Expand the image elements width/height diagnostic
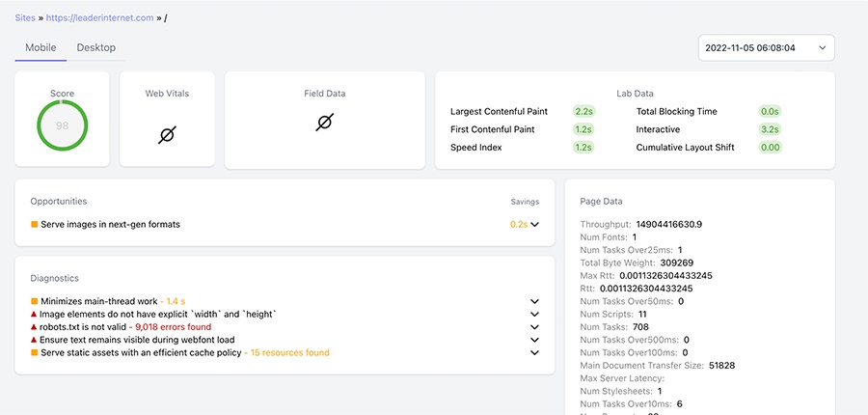Viewport: 868px width, 415px height. point(534,315)
